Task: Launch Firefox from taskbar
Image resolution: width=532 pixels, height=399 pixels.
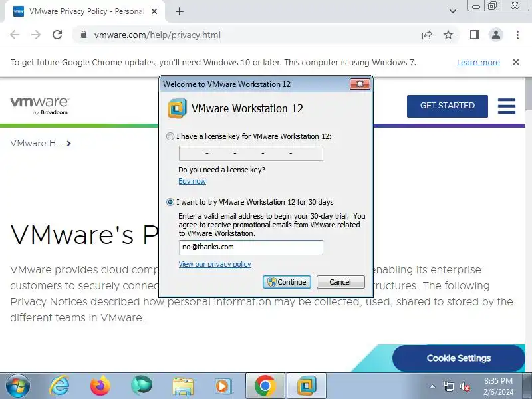Action: [100, 386]
